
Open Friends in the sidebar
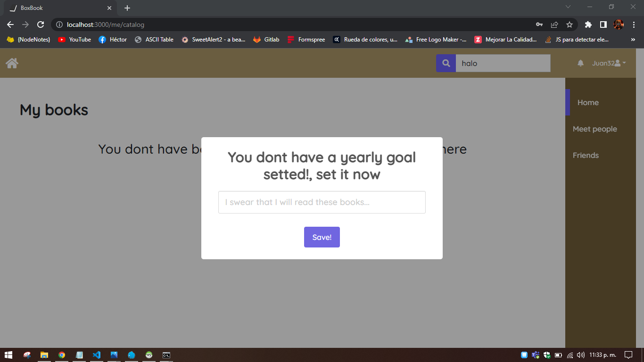[586, 155]
